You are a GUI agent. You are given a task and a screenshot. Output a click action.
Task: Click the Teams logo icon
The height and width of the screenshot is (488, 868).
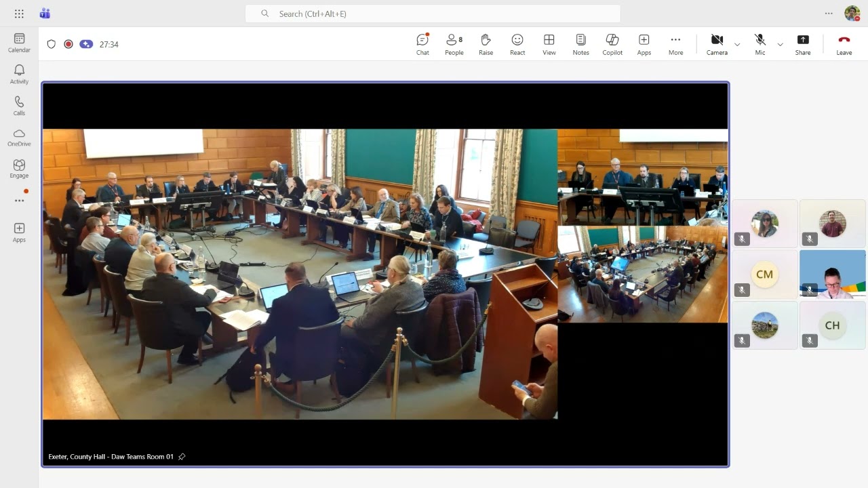pos(45,14)
